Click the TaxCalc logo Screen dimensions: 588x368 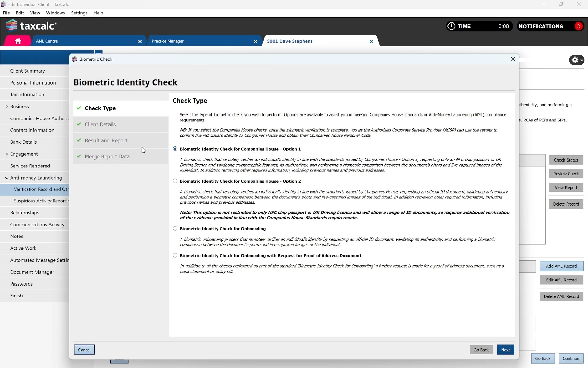point(31,26)
